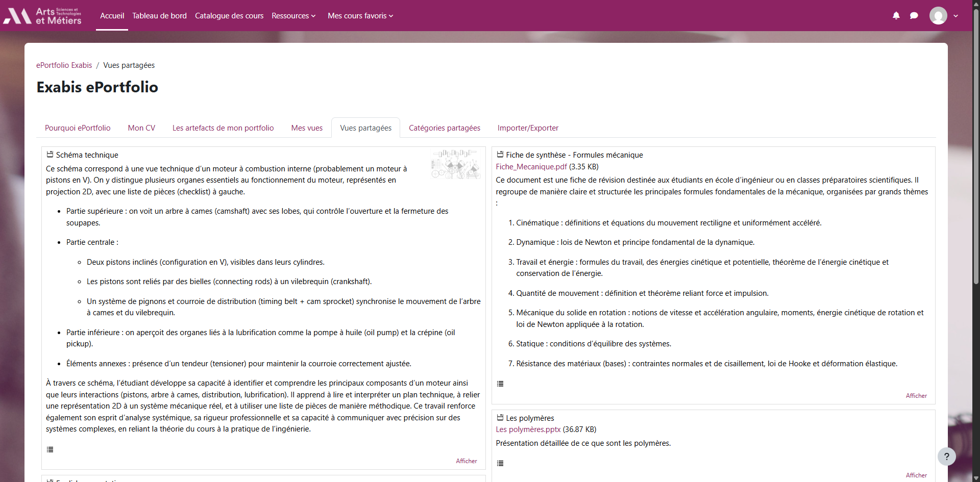Image resolution: width=980 pixels, height=482 pixels.
Task: Open the Les polymères.pptx file link
Action: [528, 429]
